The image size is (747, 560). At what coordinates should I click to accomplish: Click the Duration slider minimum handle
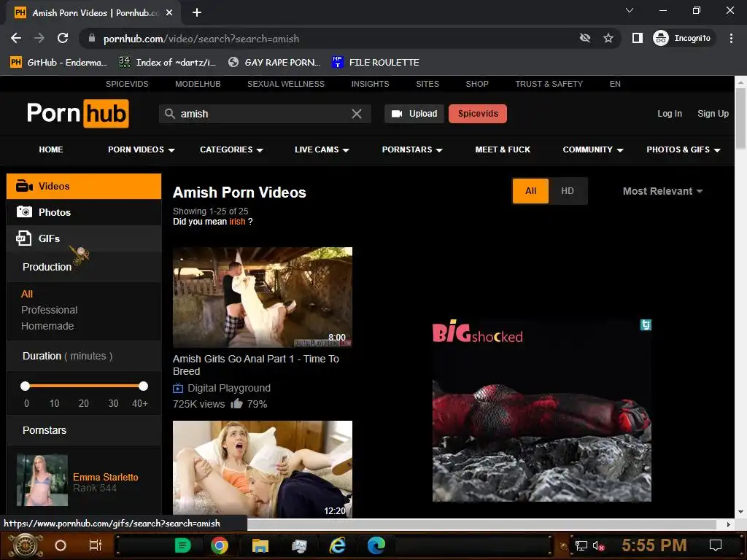[x=26, y=386]
